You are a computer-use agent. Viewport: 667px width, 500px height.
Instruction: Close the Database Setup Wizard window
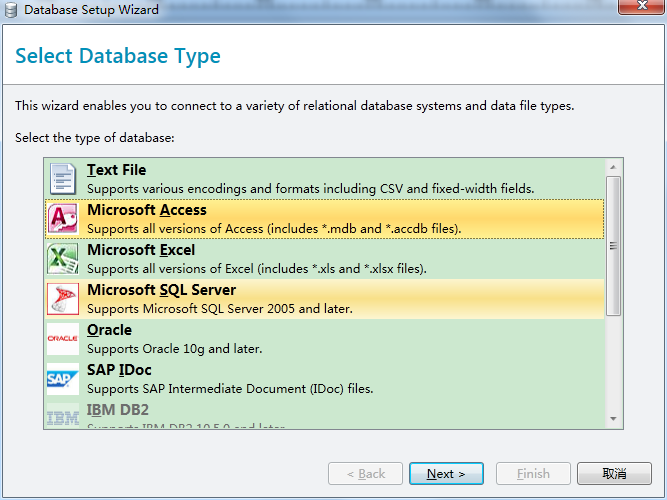(639, 9)
